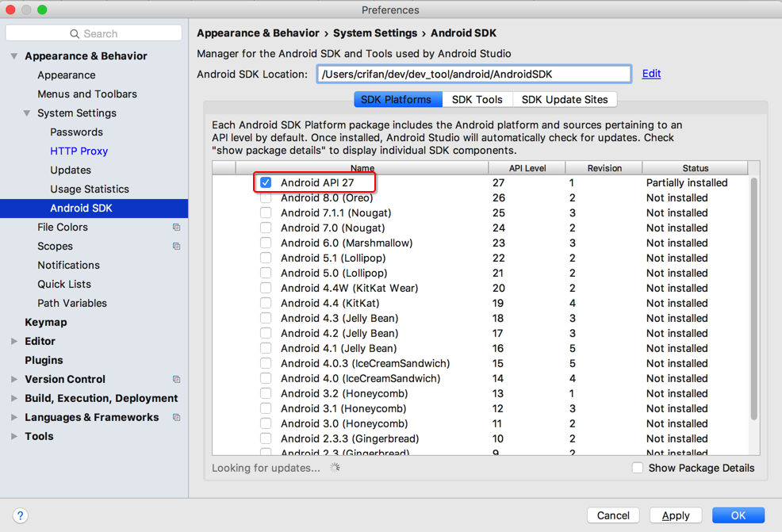The width and height of the screenshot is (782, 532).
Task: Sort the table by Name column header
Action: pyautogui.click(x=362, y=168)
